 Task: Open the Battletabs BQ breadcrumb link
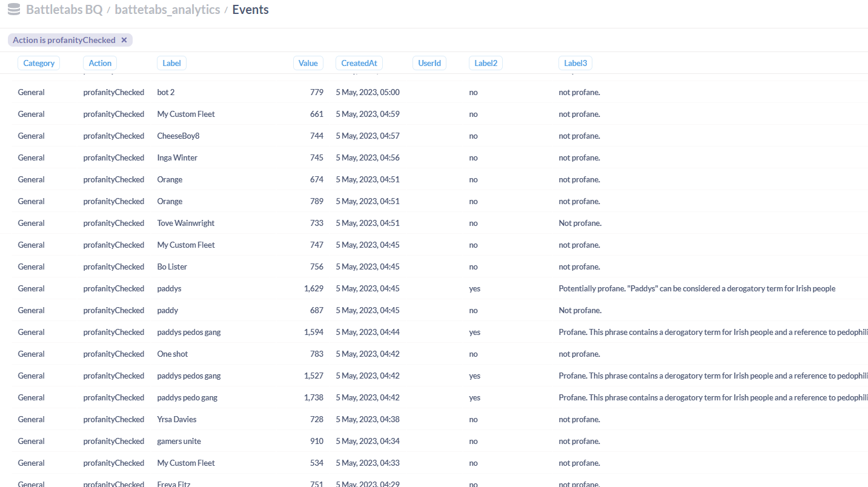click(64, 10)
